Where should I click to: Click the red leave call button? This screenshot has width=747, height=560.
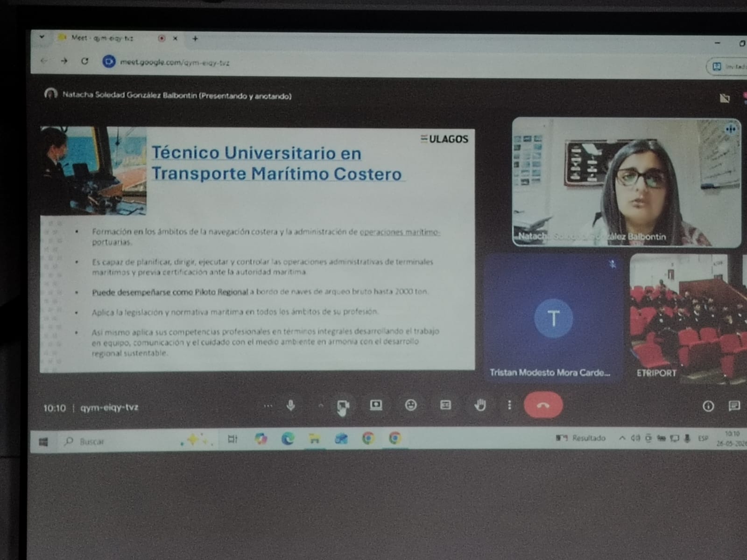(x=543, y=405)
